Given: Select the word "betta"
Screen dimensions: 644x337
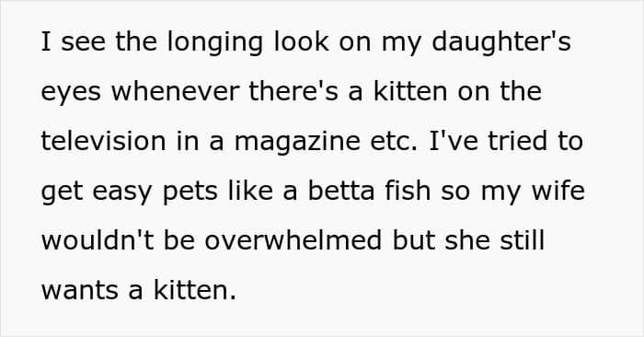Looking at the screenshot, I should (341, 191).
